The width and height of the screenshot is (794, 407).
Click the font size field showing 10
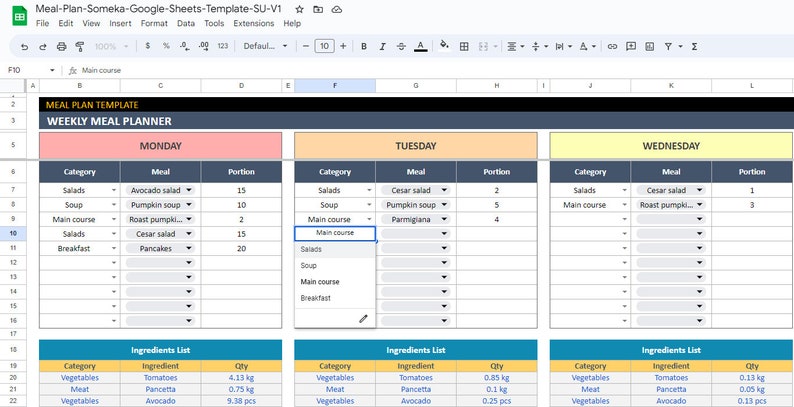(324, 46)
